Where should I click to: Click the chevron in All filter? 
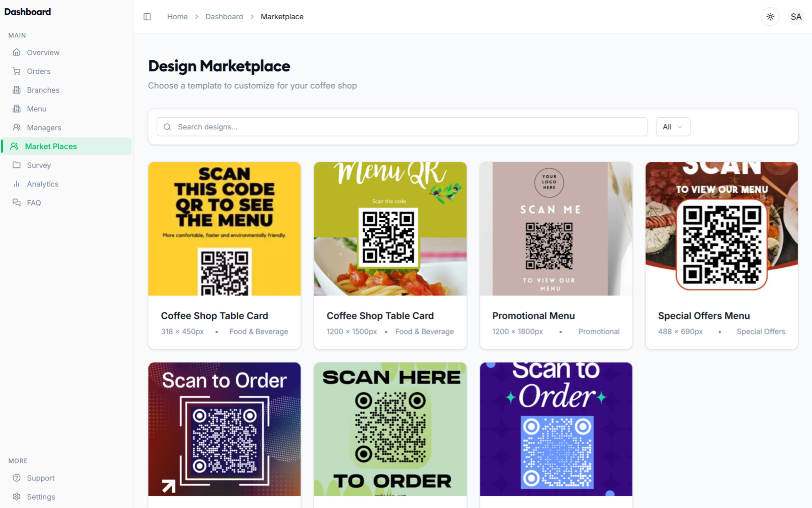[680, 127]
